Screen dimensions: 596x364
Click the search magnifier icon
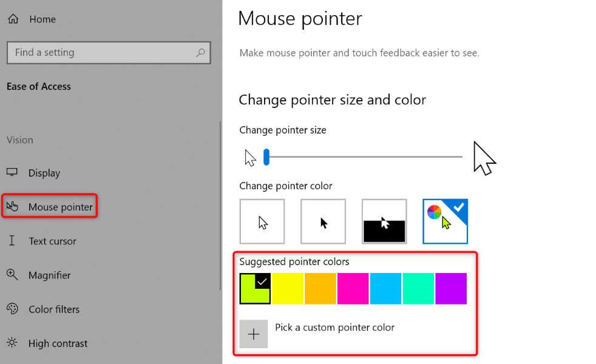200,53
